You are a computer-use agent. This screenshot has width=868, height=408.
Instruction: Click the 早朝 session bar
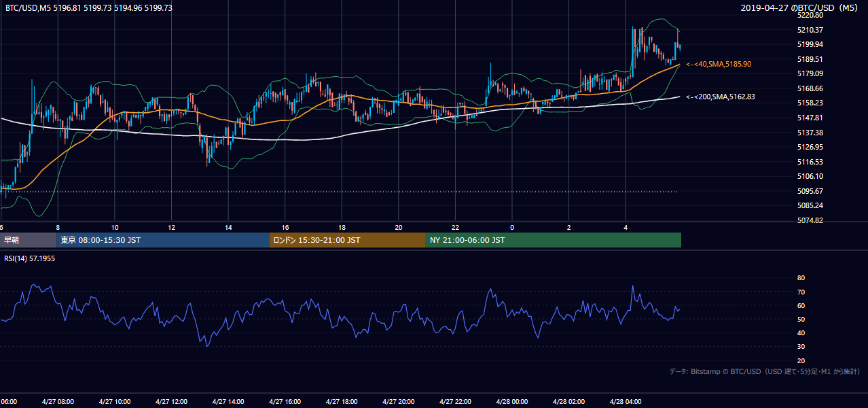[28, 240]
